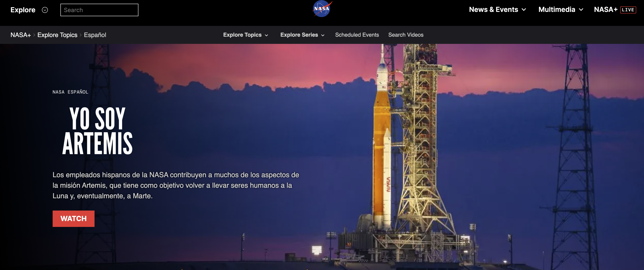The width and height of the screenshot is (644, 270).
Task: Open the NASA+ link in the header
Action: point(605,10)
